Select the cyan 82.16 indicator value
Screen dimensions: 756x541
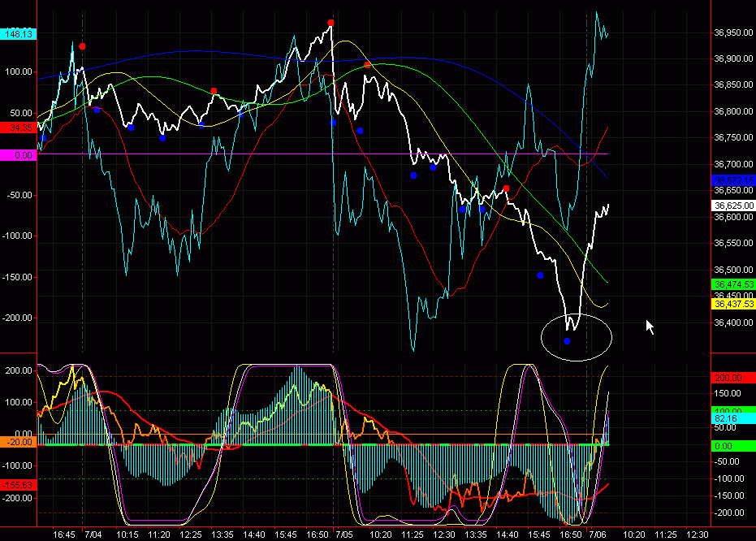(x=733, y=418)
